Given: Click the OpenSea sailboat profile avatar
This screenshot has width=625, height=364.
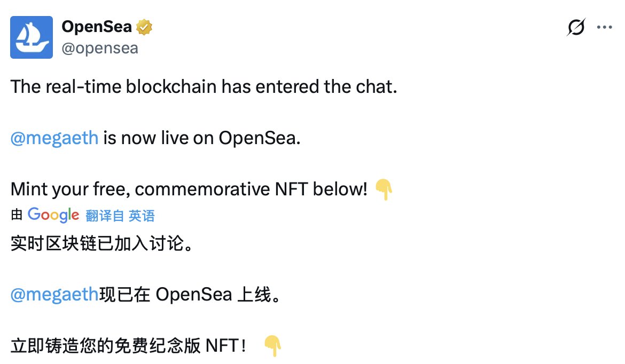Looking at the screenshot, I should click(x=32, y=37).
